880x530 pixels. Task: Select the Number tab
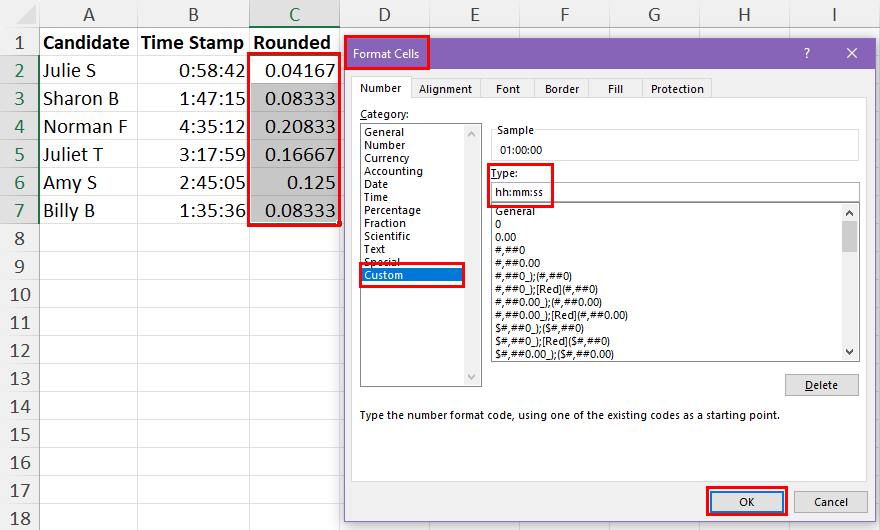click(x=381, y=88)
